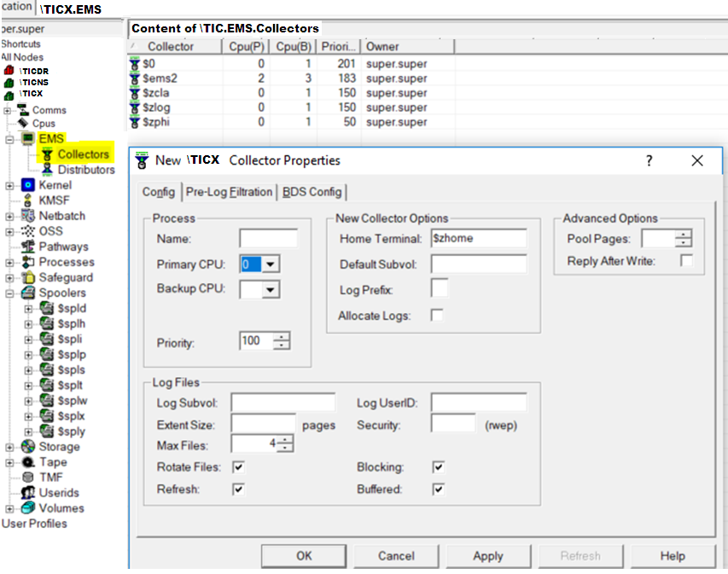728x574 pixels.
Task: Increase Priority using its stepper control
Action: [282, 336]
